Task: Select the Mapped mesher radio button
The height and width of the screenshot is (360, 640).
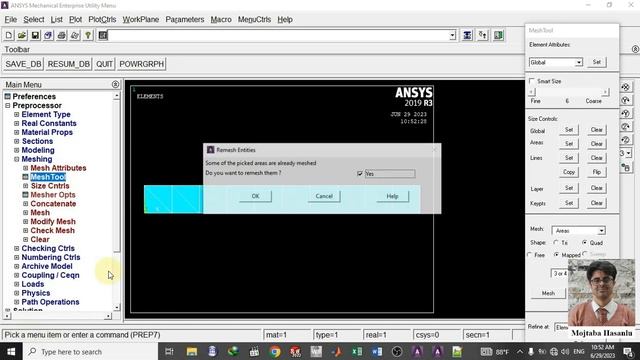Action: [556, 255]
